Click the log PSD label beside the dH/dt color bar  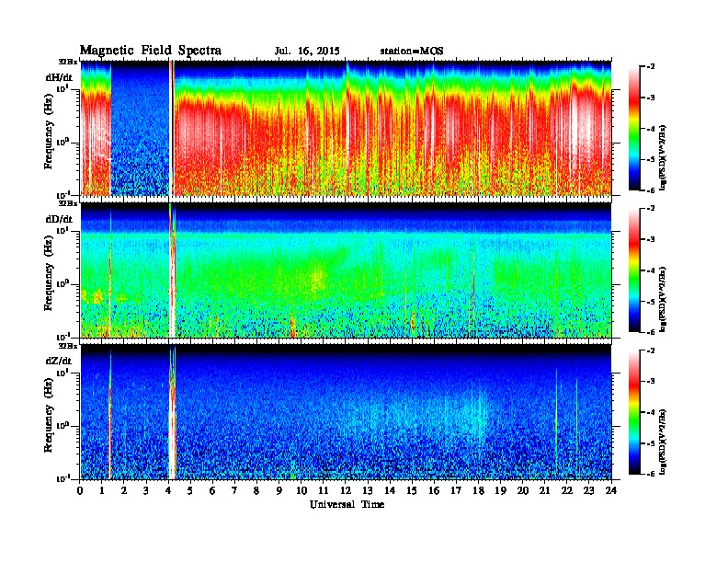coord(664,157)
